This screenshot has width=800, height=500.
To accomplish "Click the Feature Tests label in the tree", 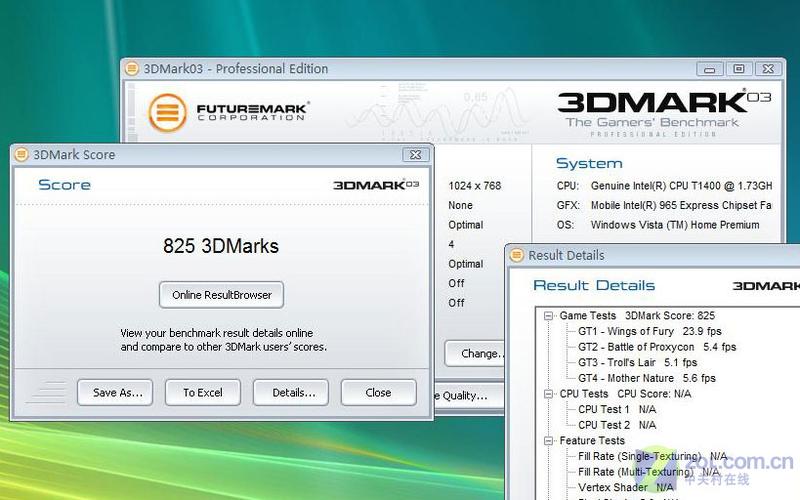I will 592,441.
